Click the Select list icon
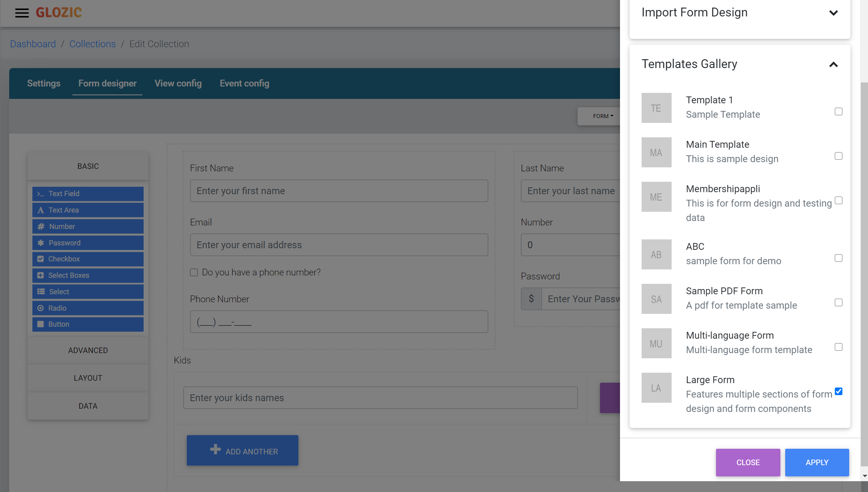868x492 pixels. 41,292
